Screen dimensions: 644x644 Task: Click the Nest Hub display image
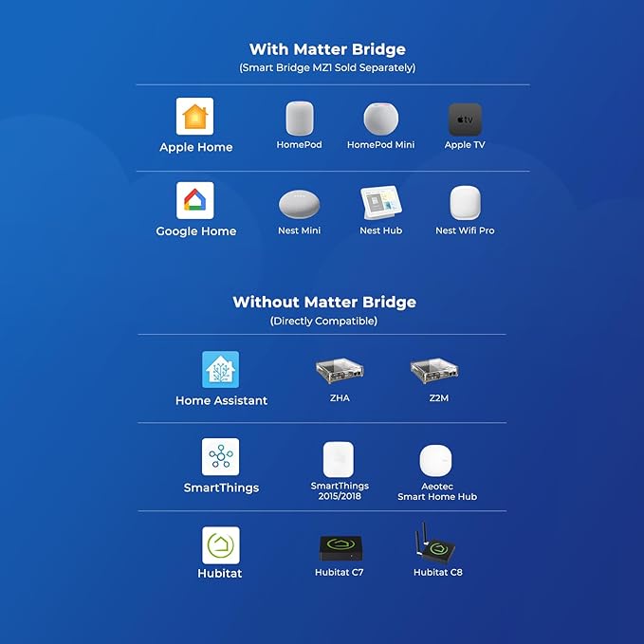point(381,204)
